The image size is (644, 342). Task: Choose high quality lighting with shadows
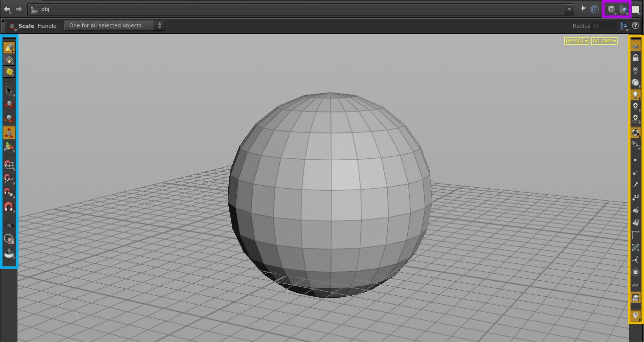636,118
